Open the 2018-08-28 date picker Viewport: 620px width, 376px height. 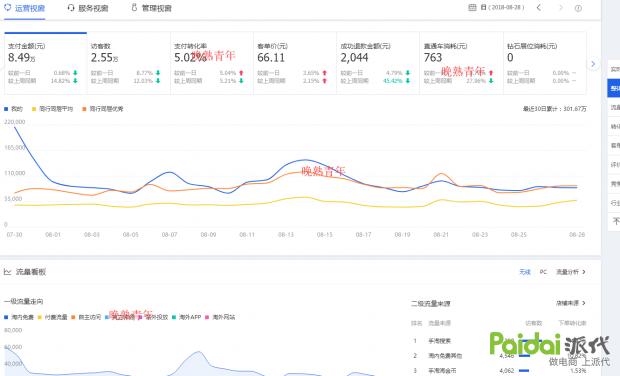pos(503,8)
